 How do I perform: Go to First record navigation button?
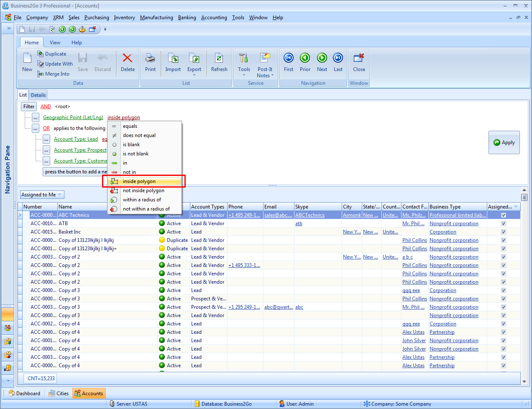click(x=289, y=63)
